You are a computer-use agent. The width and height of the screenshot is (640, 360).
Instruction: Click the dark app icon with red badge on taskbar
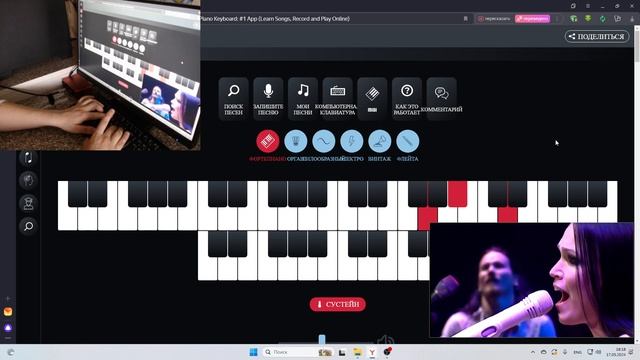[387, 351]
